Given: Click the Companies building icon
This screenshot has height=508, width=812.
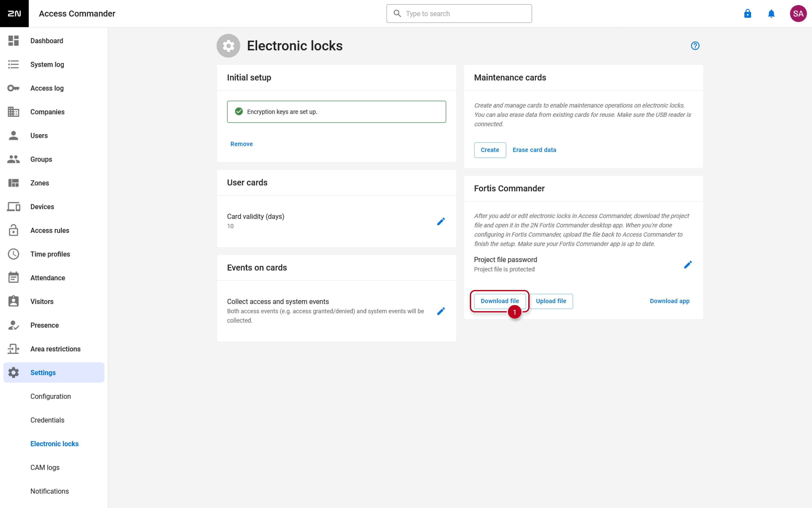Looking at the screenshot, I should tap(13, 112).
